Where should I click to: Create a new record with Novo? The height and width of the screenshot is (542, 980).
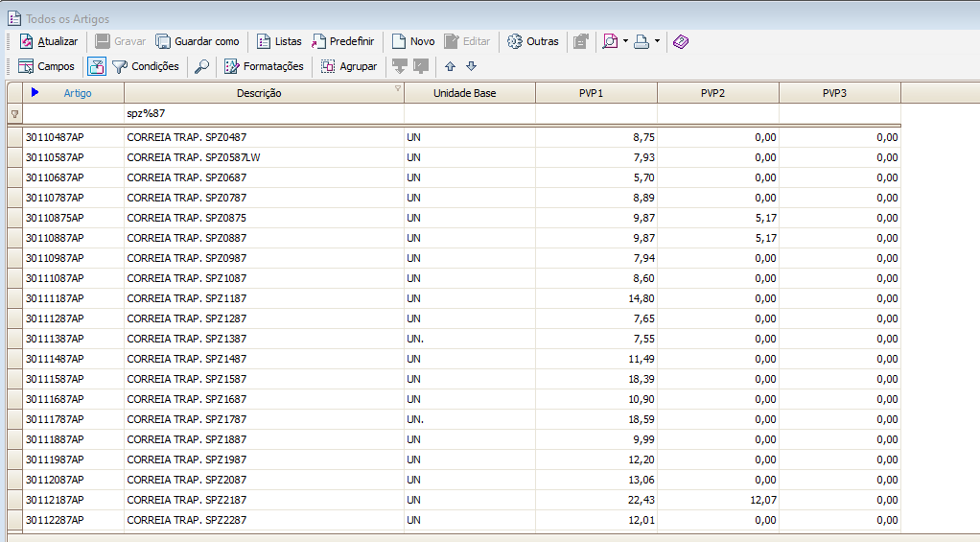tap(412, 41)
